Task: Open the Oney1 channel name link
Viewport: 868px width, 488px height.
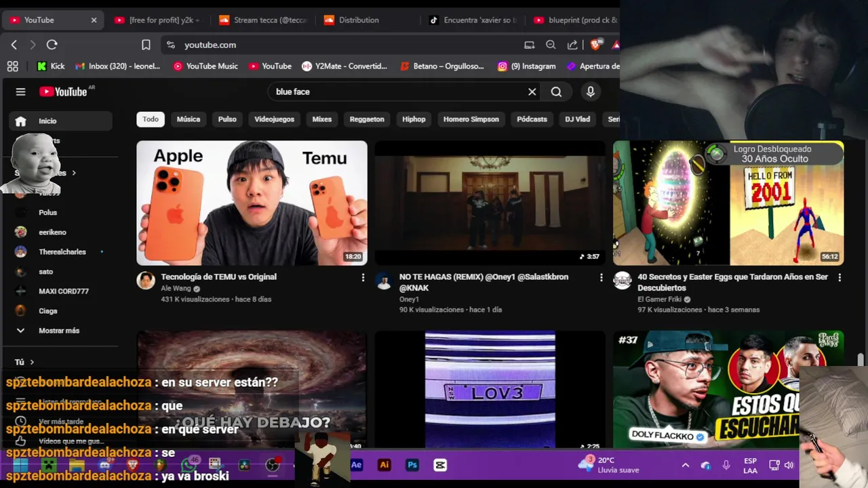Action: pos(409,299)
